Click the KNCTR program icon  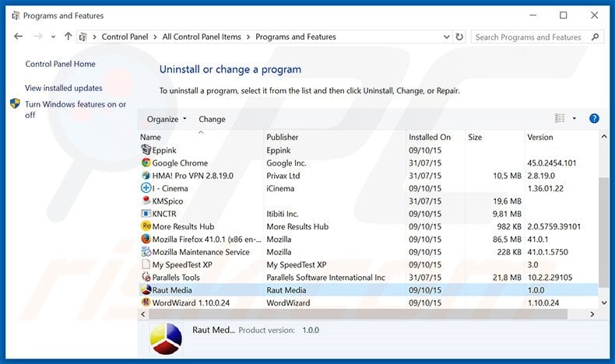coord(146,214)
